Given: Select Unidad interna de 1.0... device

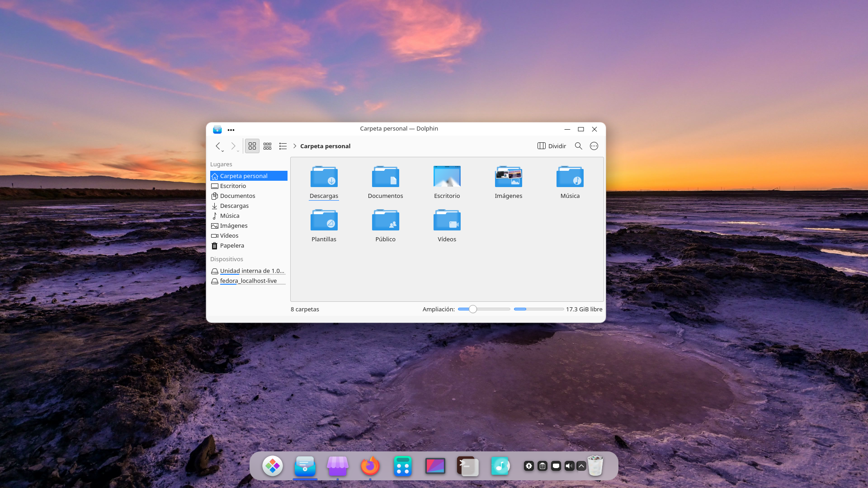Looking at the screenshot, I should click(x=249, y=271).
